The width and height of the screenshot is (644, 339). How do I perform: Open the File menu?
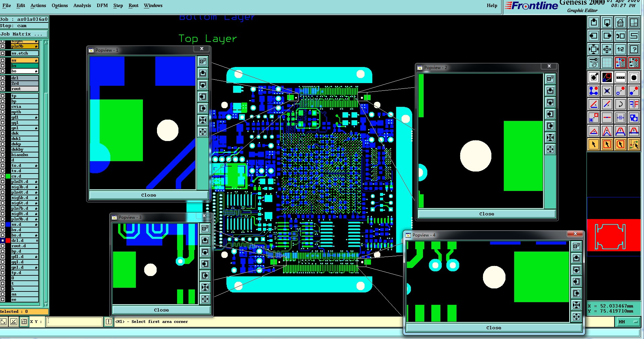[x=6, y=5]
